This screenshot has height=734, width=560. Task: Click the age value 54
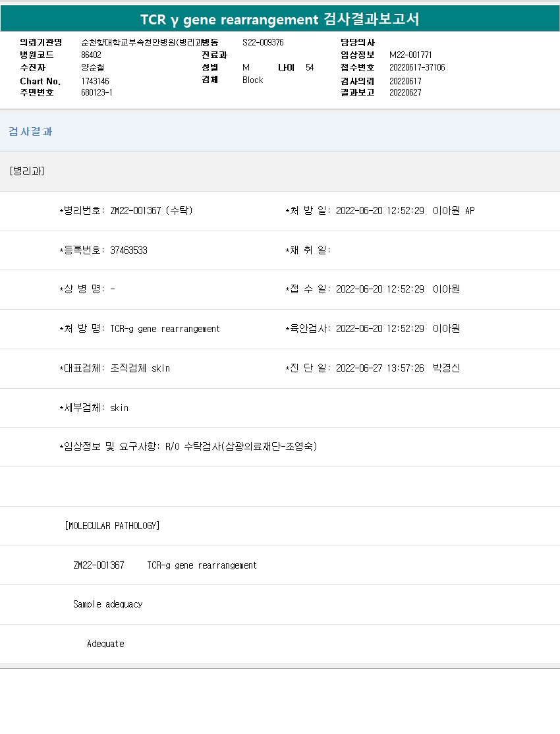pos(310,67)
